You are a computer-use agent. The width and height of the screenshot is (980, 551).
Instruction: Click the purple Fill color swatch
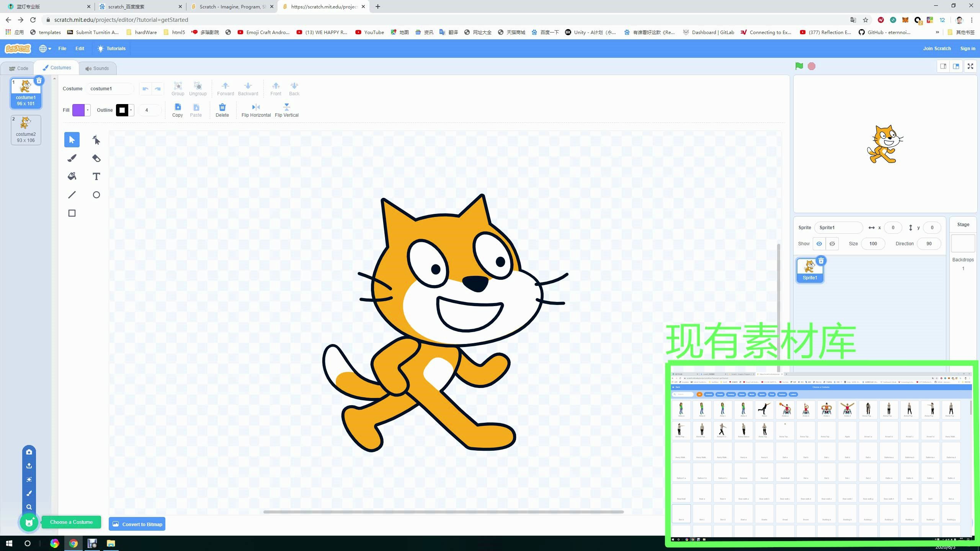click(78, 110)
